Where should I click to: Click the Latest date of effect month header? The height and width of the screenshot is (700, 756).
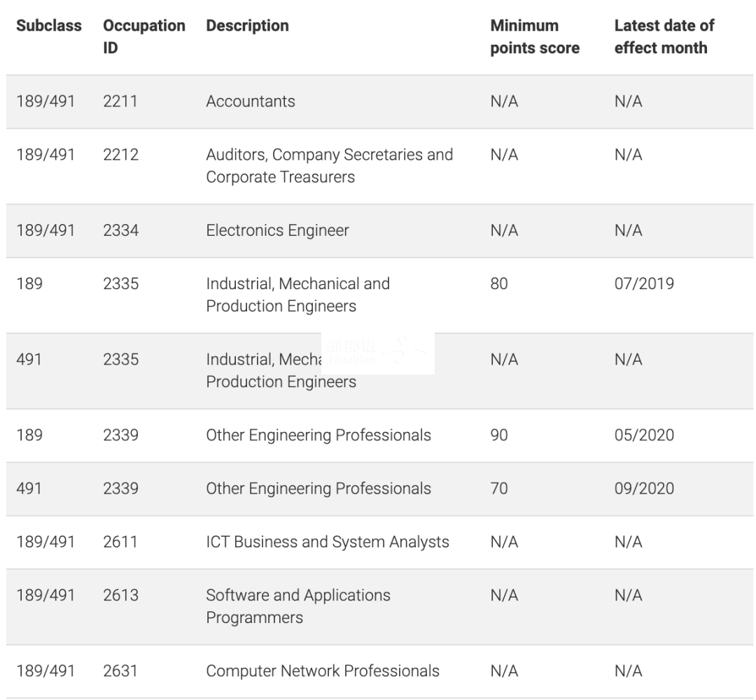coord(664,36)
